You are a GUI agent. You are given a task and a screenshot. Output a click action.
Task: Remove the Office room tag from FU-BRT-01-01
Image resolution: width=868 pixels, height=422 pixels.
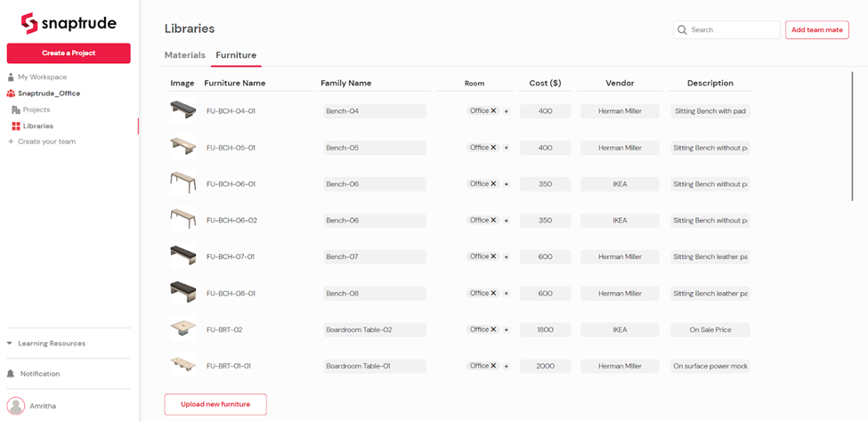(493, 366)
